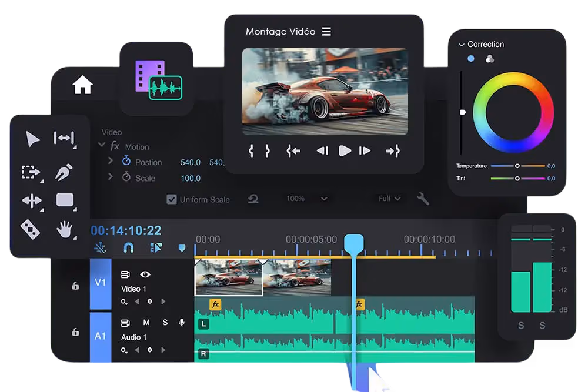This screenshot has height=392, width=588.
Task: Enable the snap magnet on the timeline
Action: coord(128,248)
